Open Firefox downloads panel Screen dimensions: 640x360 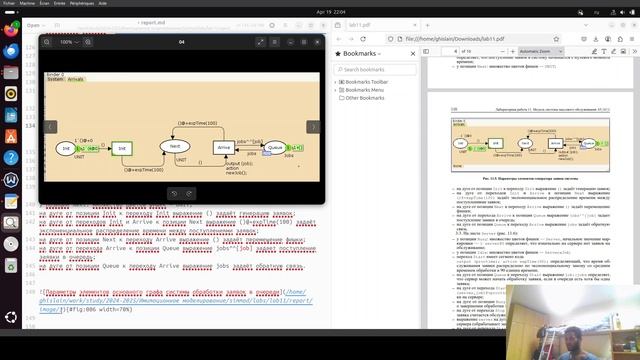(596, 39)
